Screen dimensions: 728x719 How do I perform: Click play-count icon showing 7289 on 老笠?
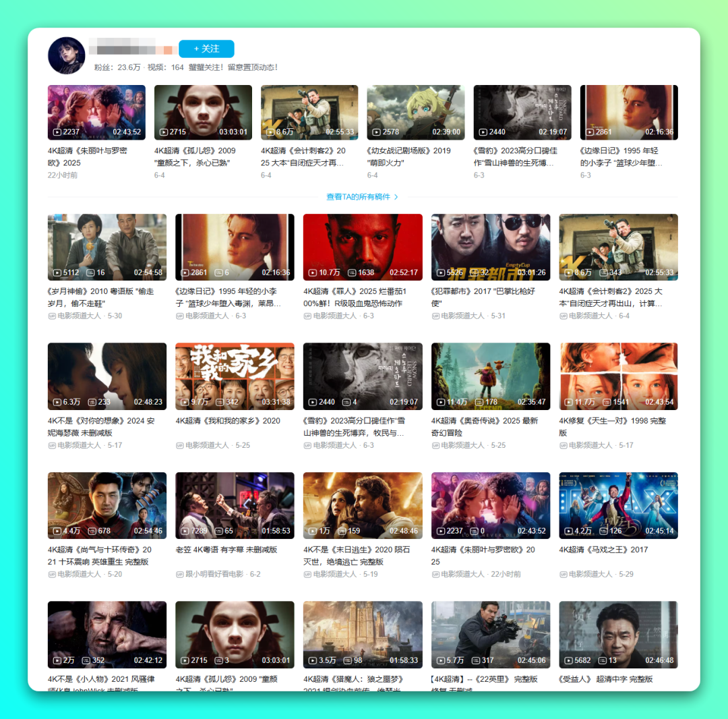click(185, 531)
